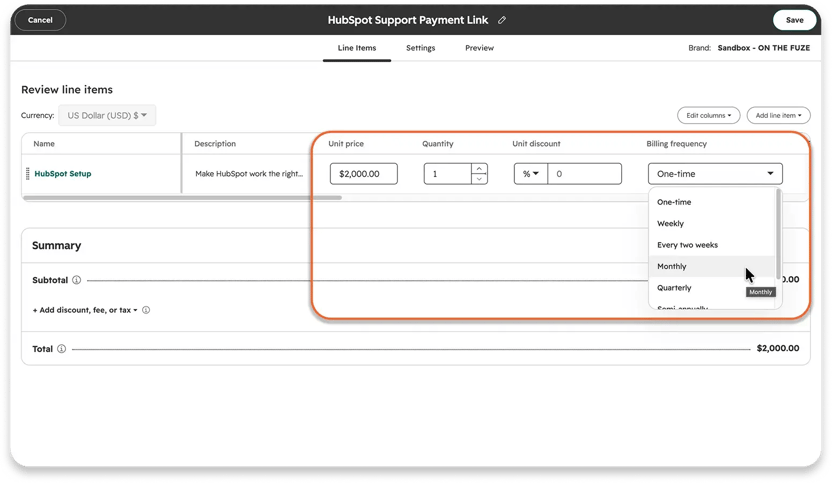This screenshot has height=483, width=832.
Task: Save the payment link
Action: tap(794, 20)
